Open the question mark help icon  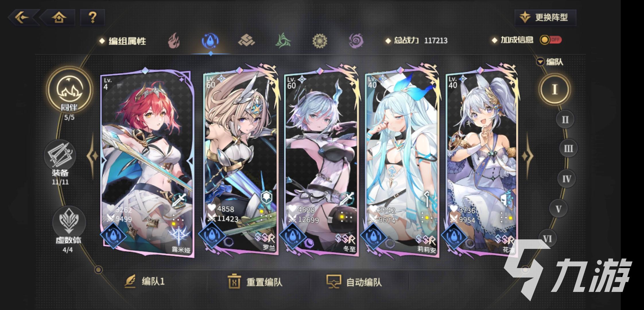(92, 17)
